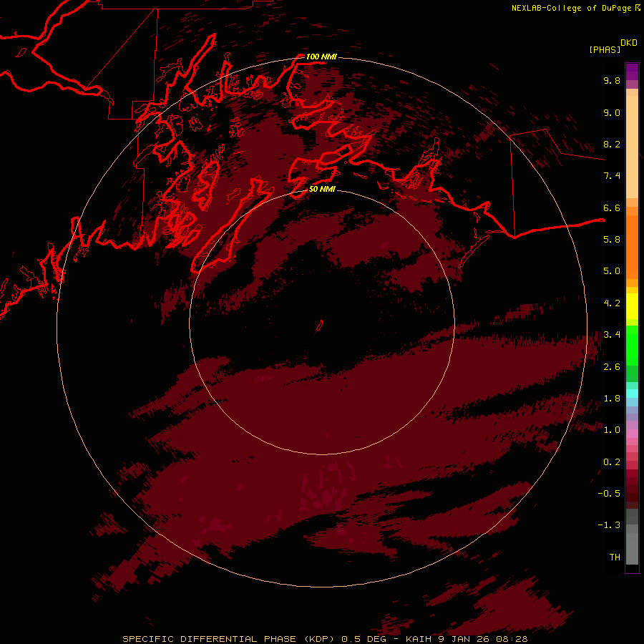The width and height of the screenshot is (644, 644).
Task: Click the 50 NMI range ring label
Action: pyautogui.click(x=322, y=189)
